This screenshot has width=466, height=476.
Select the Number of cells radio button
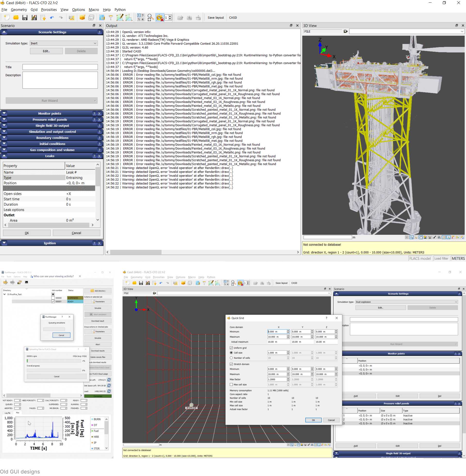[231, 358]
